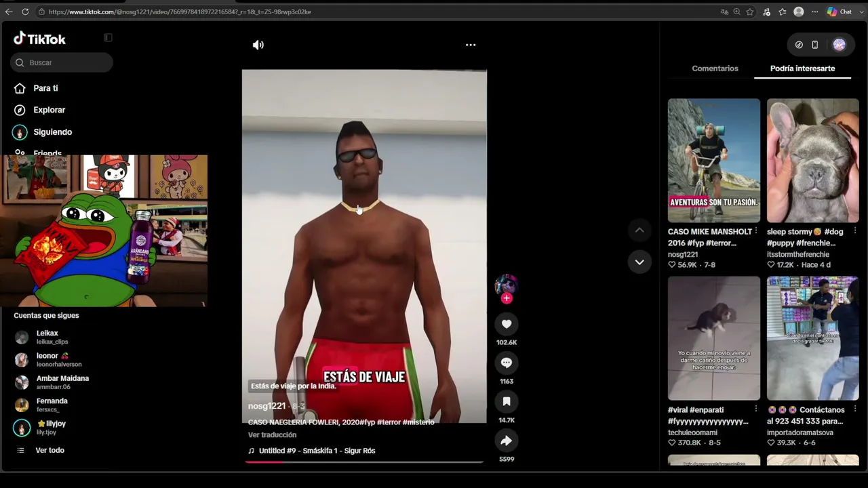Like the video with the heart icon
The height and width of the screenshot is (488, 868).
pyautogui.click(x=507, y=324)
